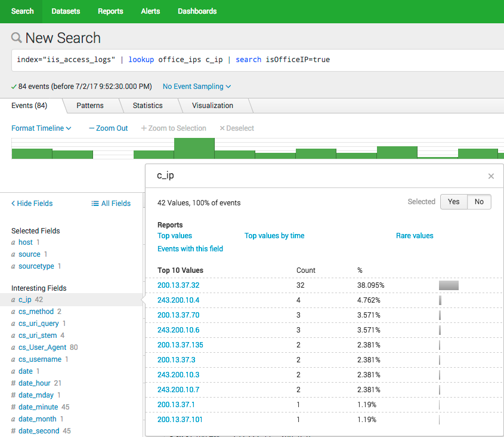Switch to the Visualization tab
This screenshot has width=504, height=437.
(x=212, y=106)
